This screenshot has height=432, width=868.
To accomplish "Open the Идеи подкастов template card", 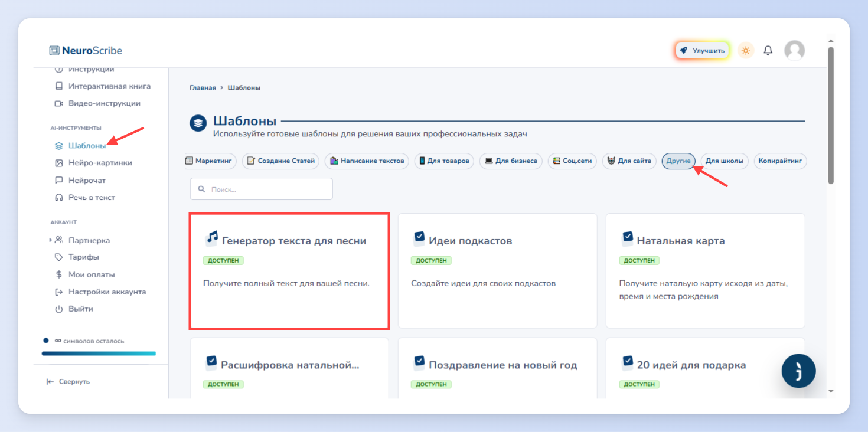I will [497, 271].
